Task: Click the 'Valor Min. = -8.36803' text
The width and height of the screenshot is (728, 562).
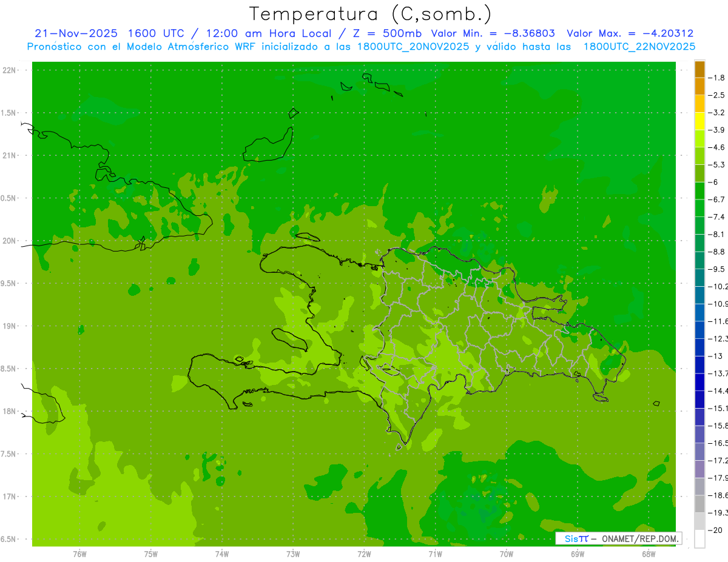Action: click(x=493, y=33)
